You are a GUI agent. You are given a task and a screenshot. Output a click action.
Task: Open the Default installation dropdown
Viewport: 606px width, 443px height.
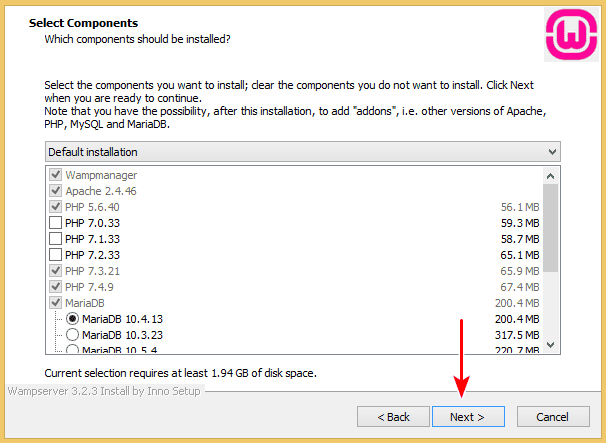point(302,151)
